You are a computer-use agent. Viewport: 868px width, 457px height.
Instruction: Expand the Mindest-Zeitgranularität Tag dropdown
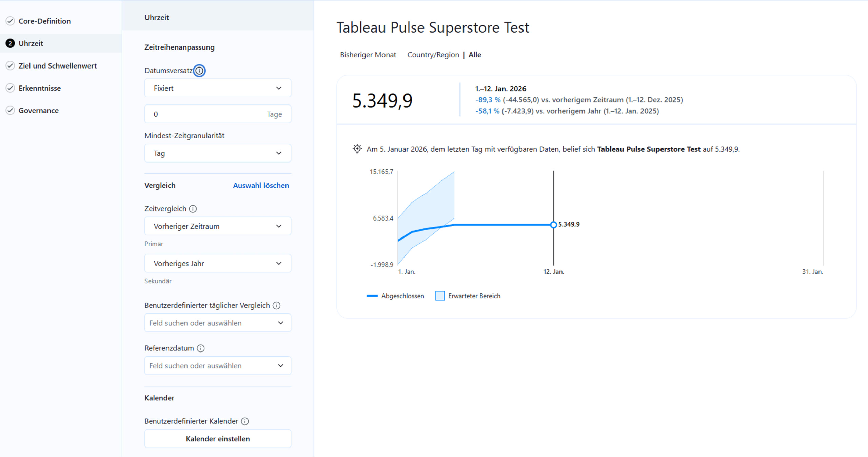coord(218,153)
